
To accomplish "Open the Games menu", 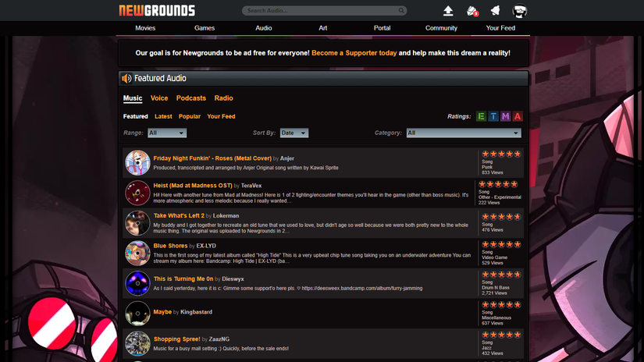I will tap(205, 28).
